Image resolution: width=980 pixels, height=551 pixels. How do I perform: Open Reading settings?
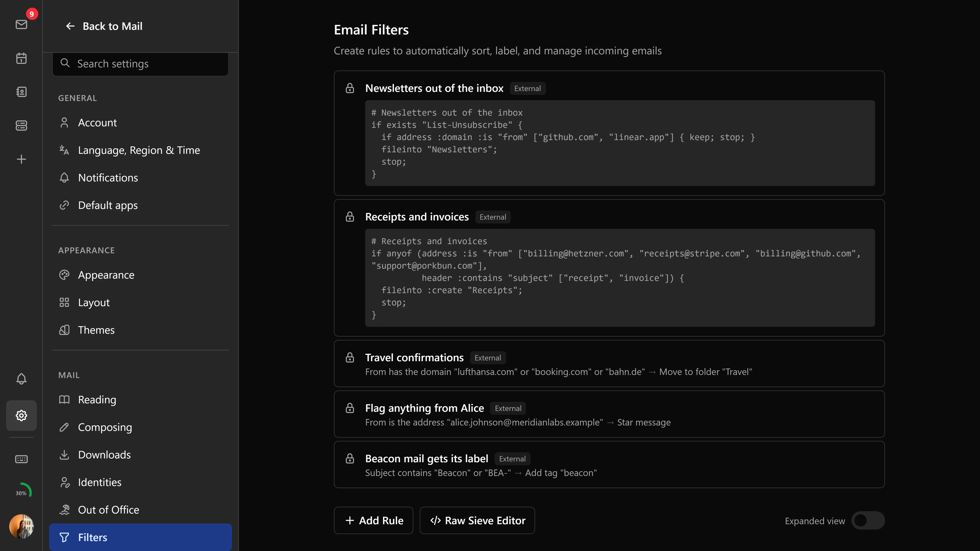[140, 400]
